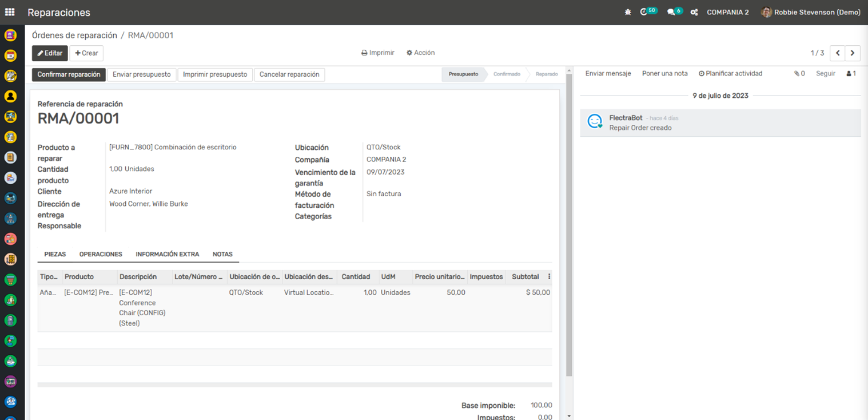Open COMPANIA 2 company switcher
Viewport: 868px width, 420px height.
(x=727, y=12)
